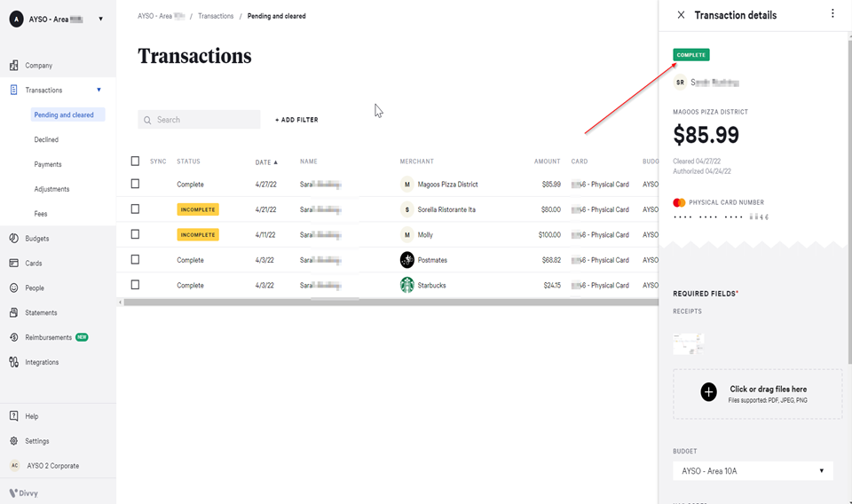Open Settings gear icon
The image size is (852, 504).
(14, 441)
